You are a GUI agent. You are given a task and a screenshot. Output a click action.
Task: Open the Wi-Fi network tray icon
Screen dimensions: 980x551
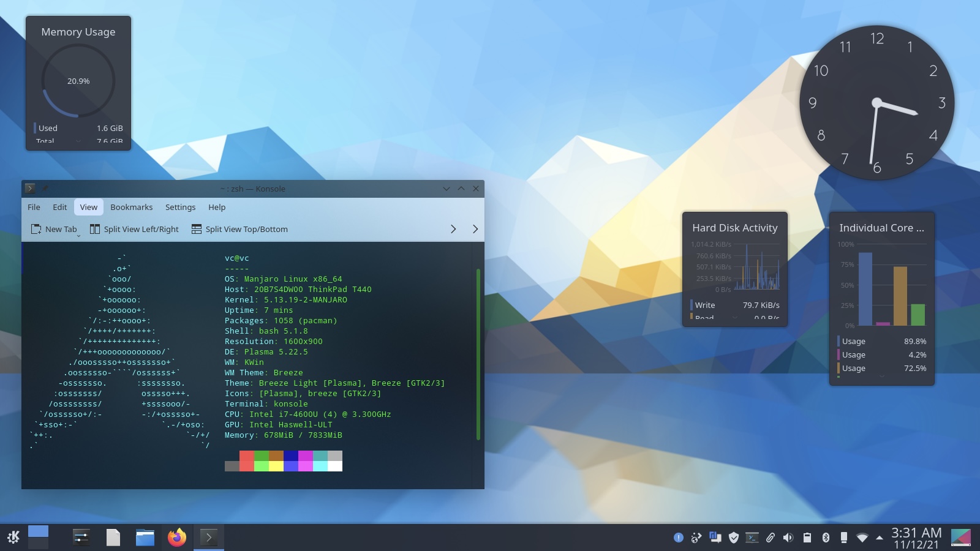[862, 538]
